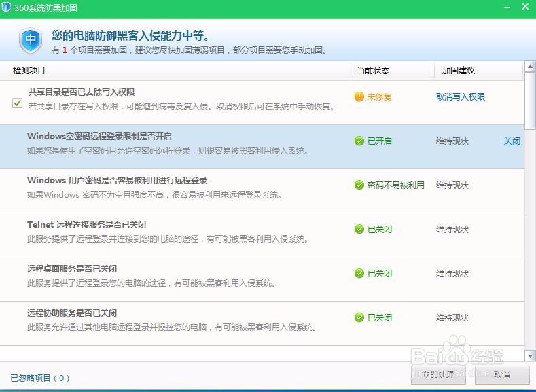Click the blue shield medium-level badge
Image resolution: width=536 pixels, height=392 pixels.
31,40
